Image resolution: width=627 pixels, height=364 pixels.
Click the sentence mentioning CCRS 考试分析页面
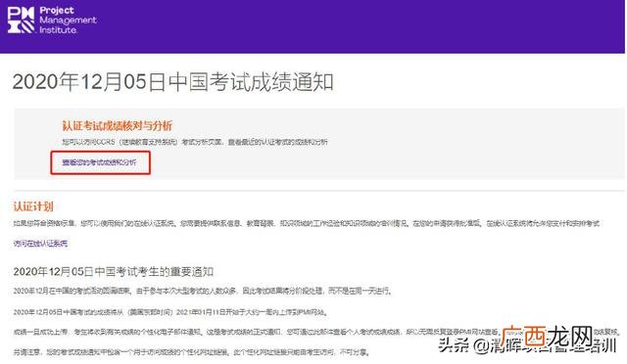click(x=195, y=142)
